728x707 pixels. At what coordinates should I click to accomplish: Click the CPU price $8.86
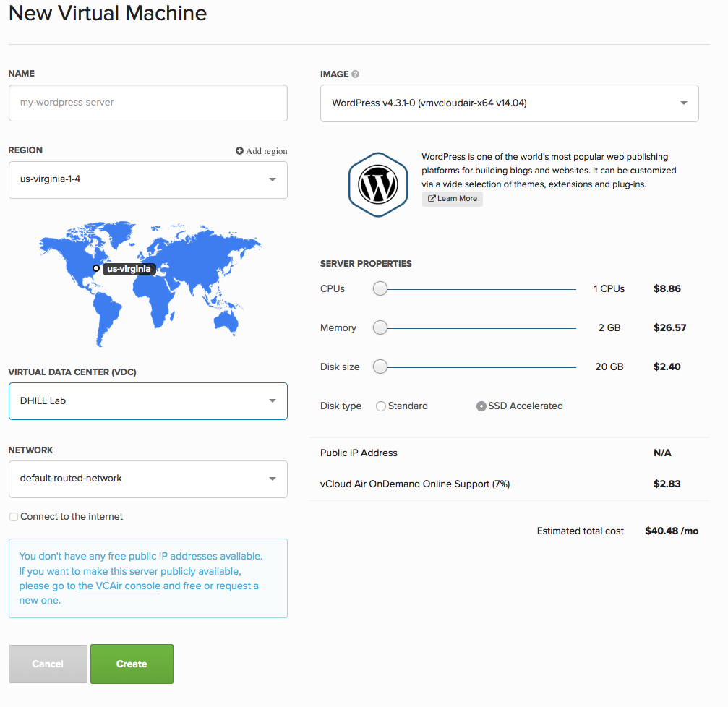tap(667, 288)
